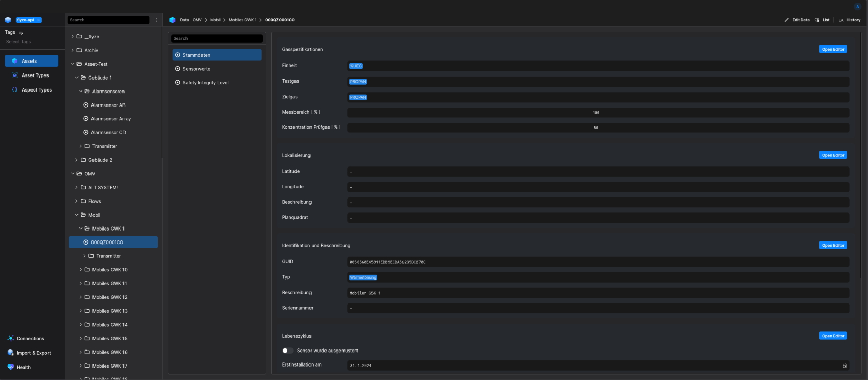Viewport: 868px width, 380px height.
Task: Click the Health heart icon
Action: [11, 367]
